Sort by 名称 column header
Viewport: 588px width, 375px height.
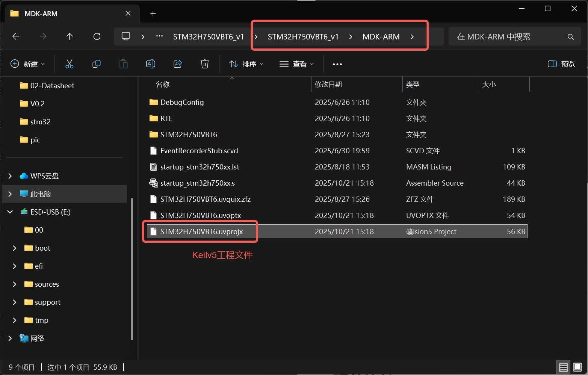pos(163,85)
